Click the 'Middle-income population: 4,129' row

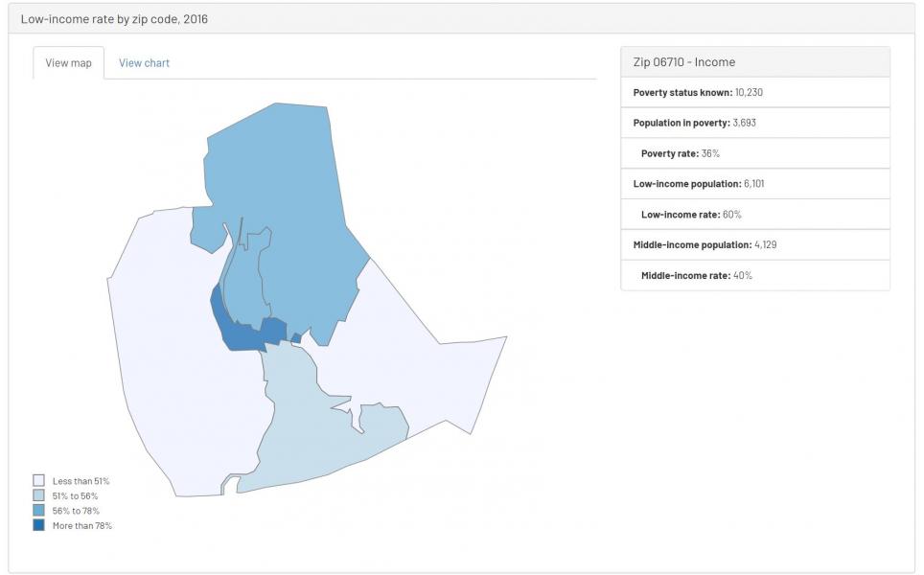755,244
